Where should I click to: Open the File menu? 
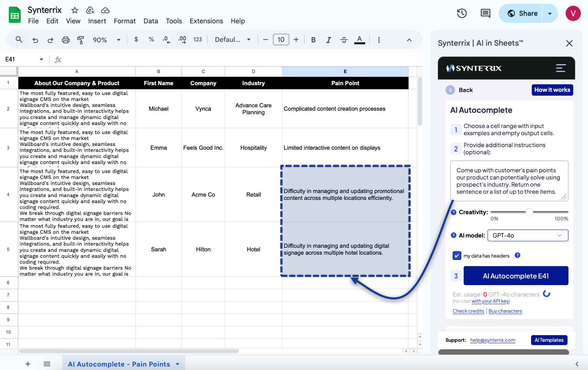point(33,21)
